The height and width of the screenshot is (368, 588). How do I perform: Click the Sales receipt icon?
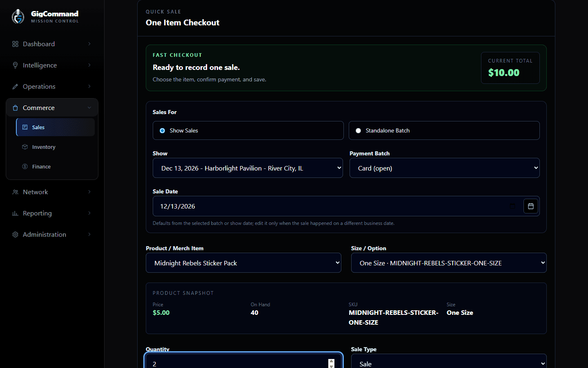[25, 127]
